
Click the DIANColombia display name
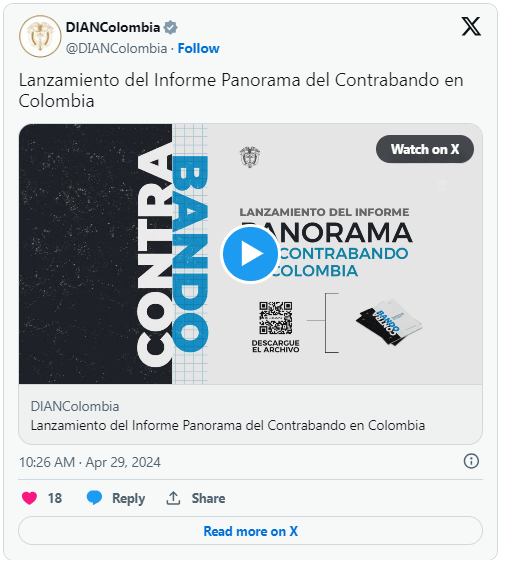[x=114, y=27]
